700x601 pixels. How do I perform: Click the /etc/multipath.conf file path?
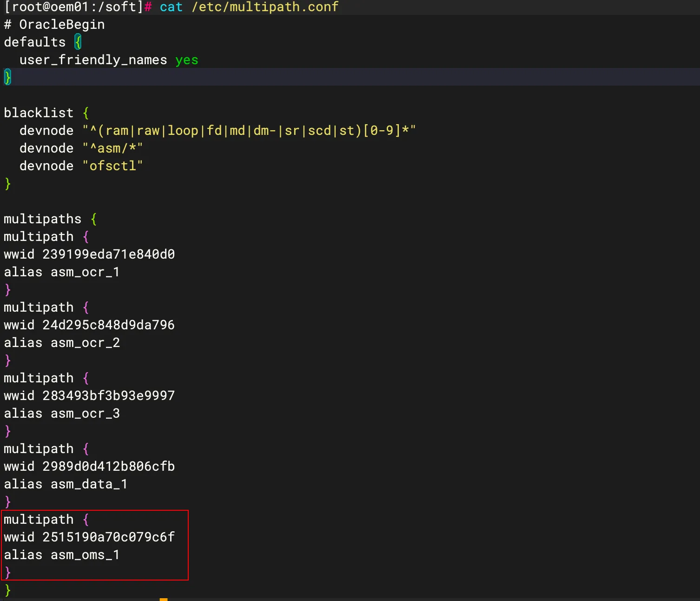(x=265, y=7)
